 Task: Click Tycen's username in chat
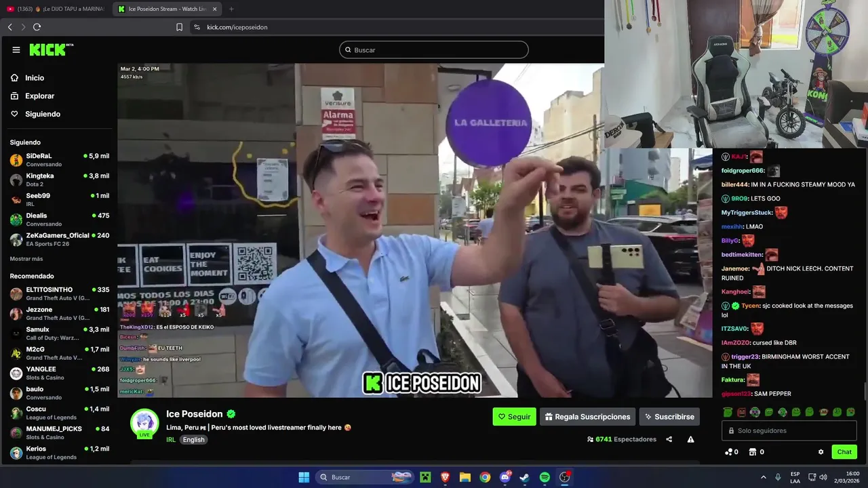tap(751, 306)
